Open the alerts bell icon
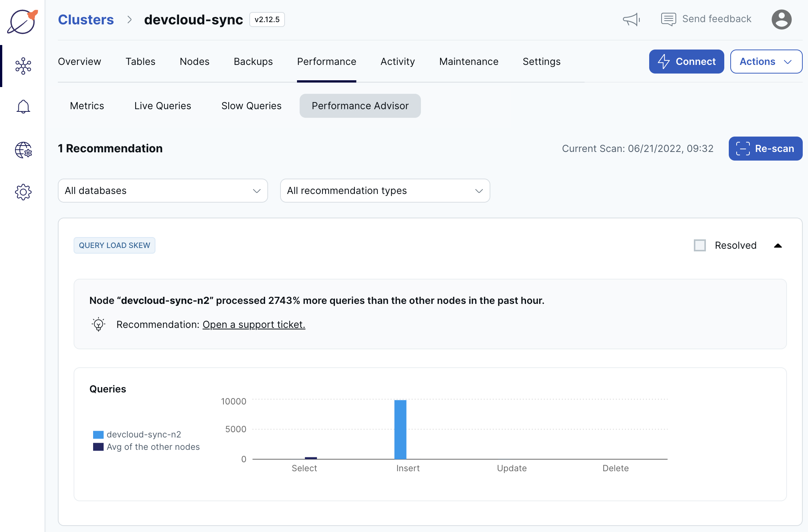 pyautogui.click(x=23, y=107)
